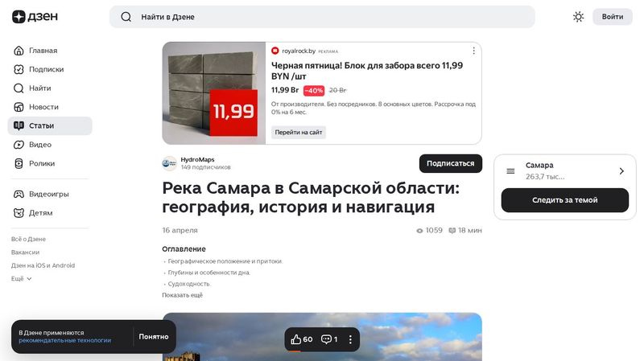Expand the Самара topic chevron arrow
Viewport: 644px width, 361px height.
(x=621, y=171)
